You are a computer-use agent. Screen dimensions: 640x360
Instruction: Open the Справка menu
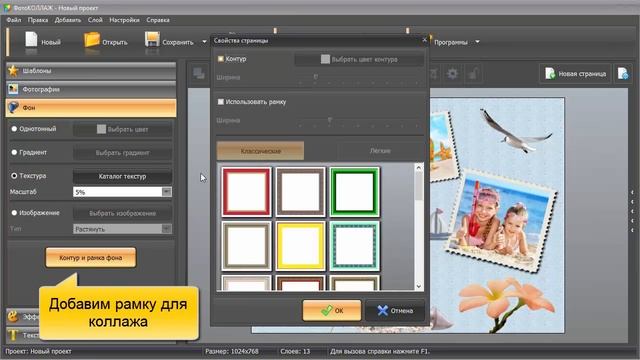click(158, 20)
